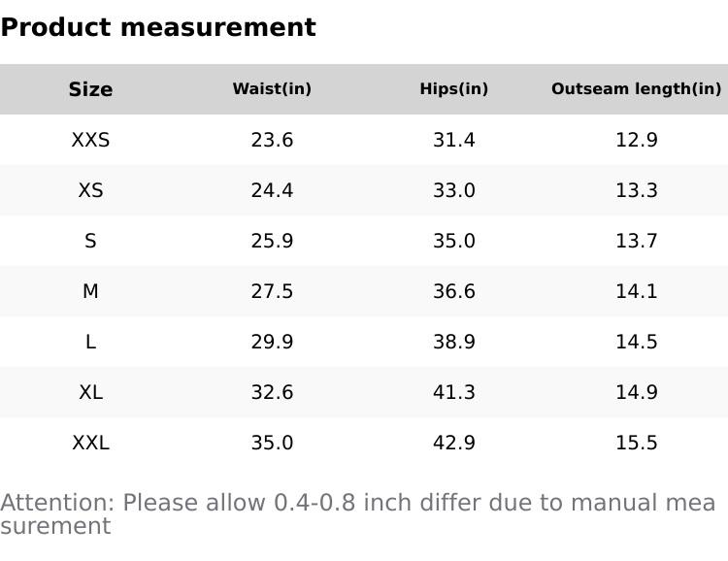Select the 27.5 waist measurement

(272, 291)
